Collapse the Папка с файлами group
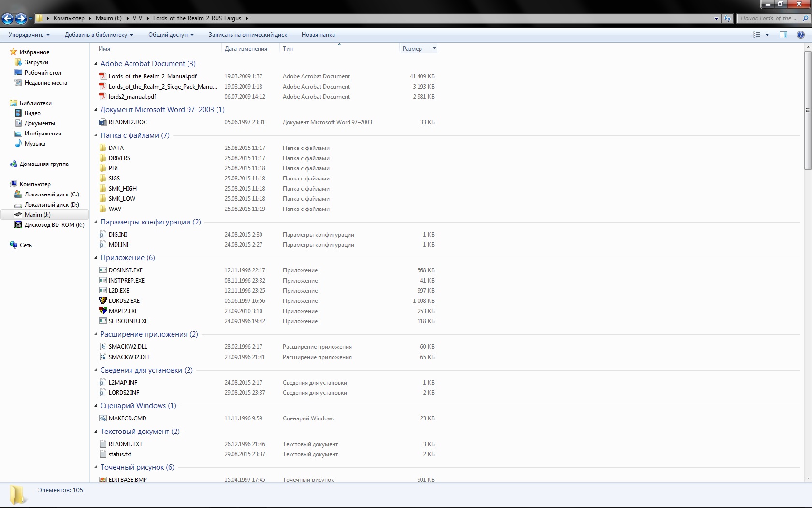Image resolution: width=812 pixels, height=508 pixels. click(96, 135)
